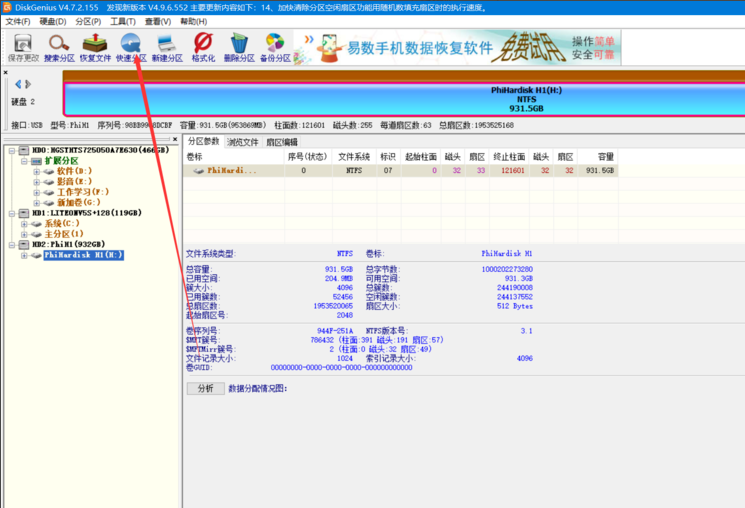Close the disk tree panel

(175, 139)
